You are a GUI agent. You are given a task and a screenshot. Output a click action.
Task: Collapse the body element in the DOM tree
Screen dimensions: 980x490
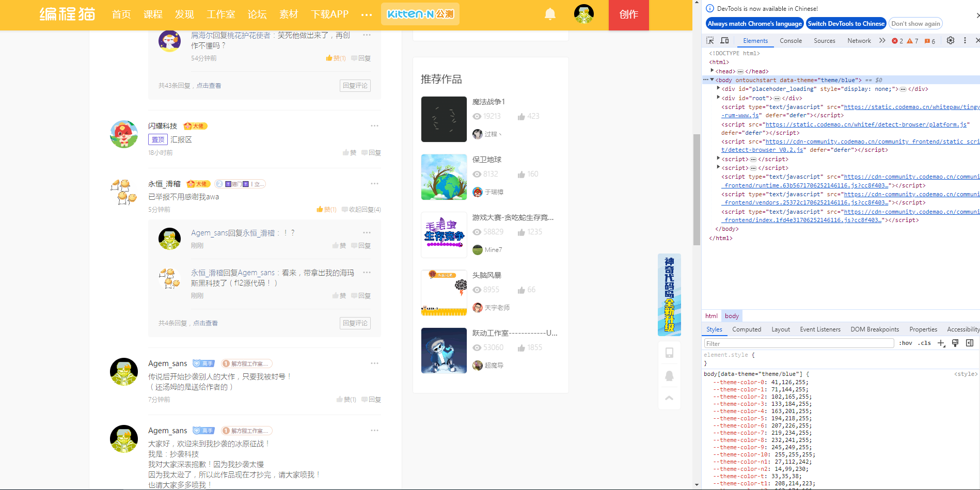point(712,80)
